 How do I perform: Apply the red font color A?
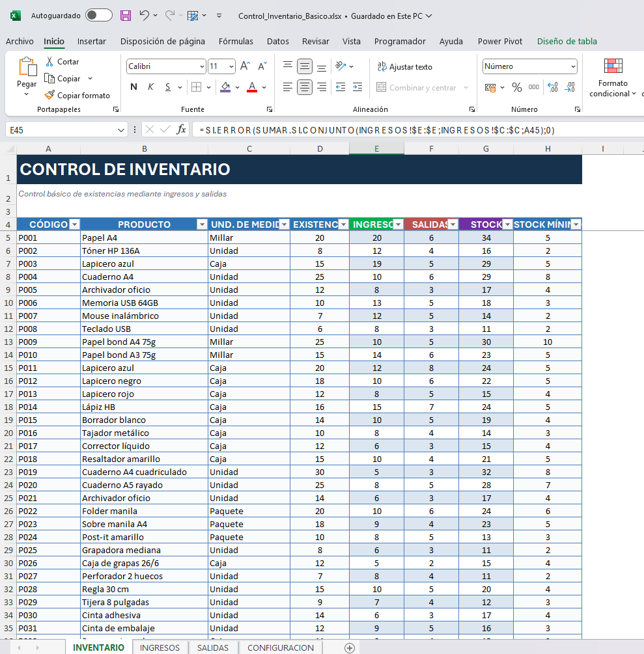pyautogui.click(x=252, y=87)
